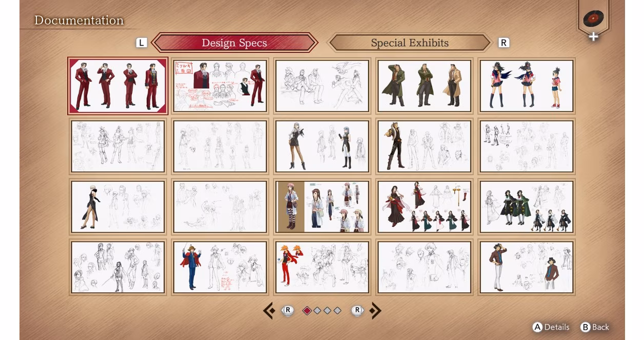Switch to the Design Specs tab

(234, 43)
